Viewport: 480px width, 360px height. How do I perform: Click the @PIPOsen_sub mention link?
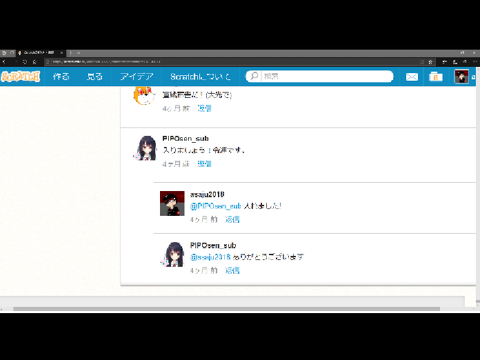point(215,206)
